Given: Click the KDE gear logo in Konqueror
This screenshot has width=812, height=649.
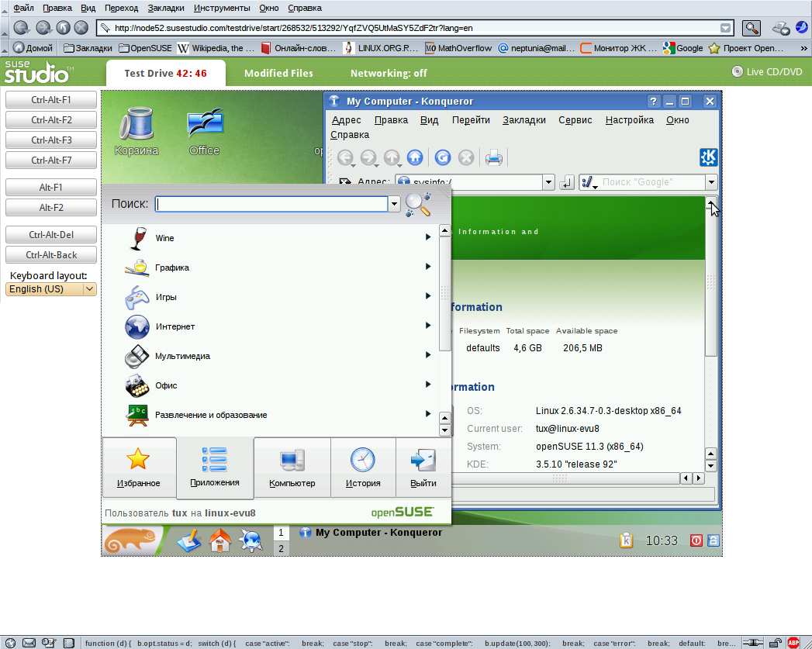Looking at the screenshot, I should tap(708, 157).
